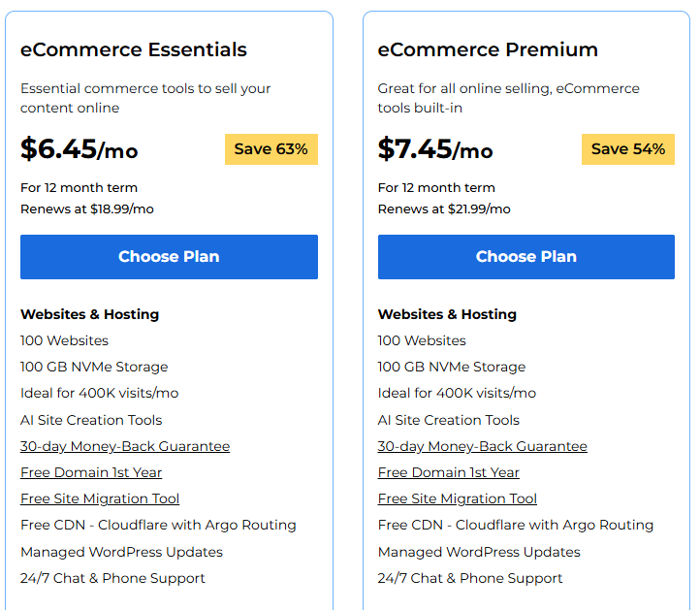Click Choose Plan for eCommerce Premium
This screenshot has width=700, height=610.
525,257
